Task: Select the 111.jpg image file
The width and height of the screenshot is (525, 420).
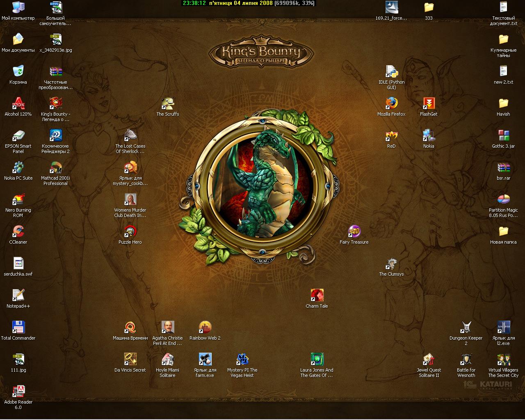Action: click(x=18, y=359)
